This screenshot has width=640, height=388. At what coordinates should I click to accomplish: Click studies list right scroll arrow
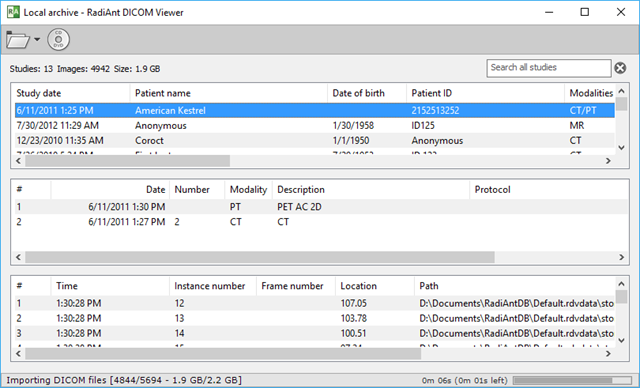tap(608, 161)
